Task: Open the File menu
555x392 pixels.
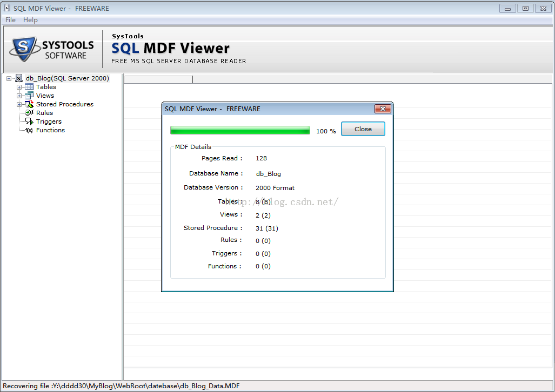Action: pos(10,20)
